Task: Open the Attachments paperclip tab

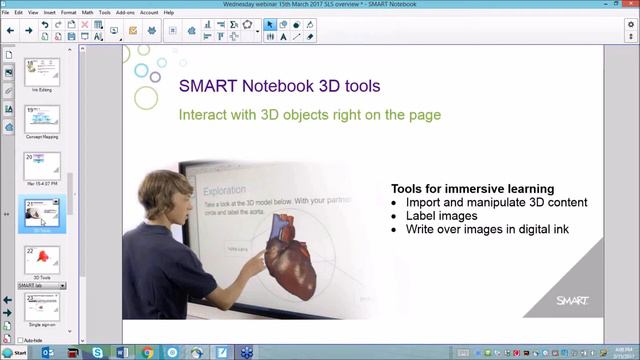Action: click(x=9, y=91)
